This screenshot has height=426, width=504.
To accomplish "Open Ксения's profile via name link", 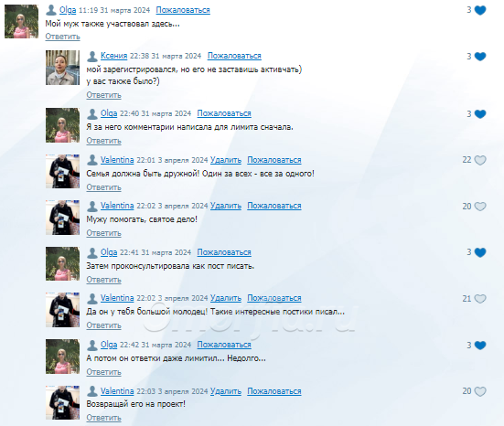I will 113,56.
